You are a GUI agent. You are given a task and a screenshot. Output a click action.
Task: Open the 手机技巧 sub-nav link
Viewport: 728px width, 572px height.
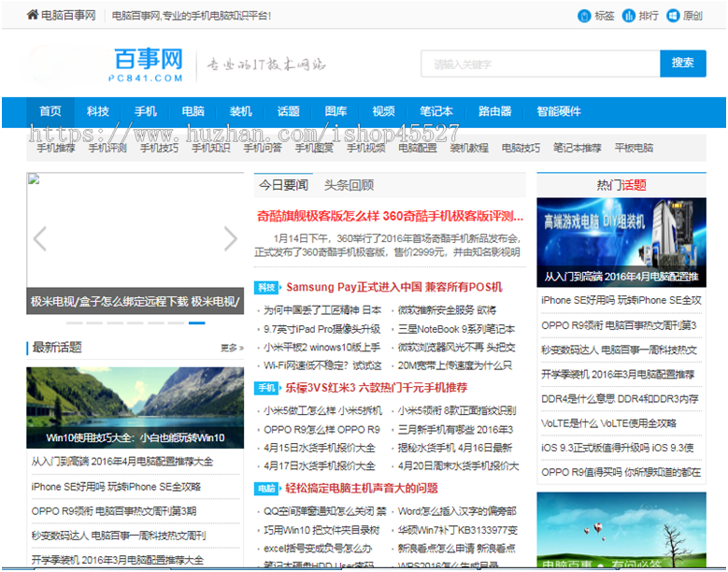coord(159,148)
